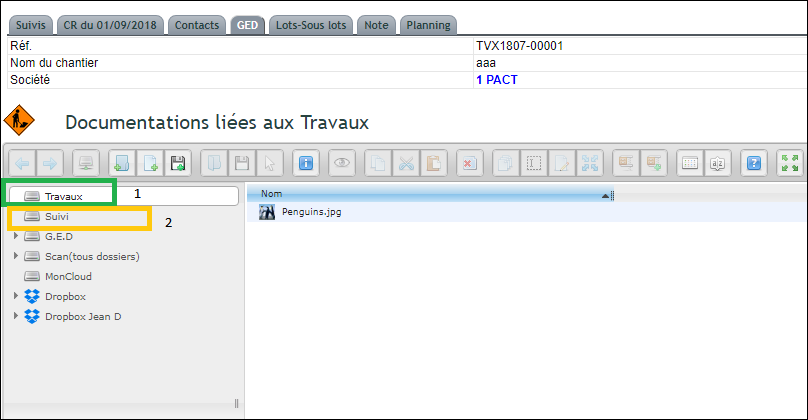The width and height of the screenshot is (808, 420).
Task: Click the orange roadworks sign icon
Action: click(x=19, y=120)
